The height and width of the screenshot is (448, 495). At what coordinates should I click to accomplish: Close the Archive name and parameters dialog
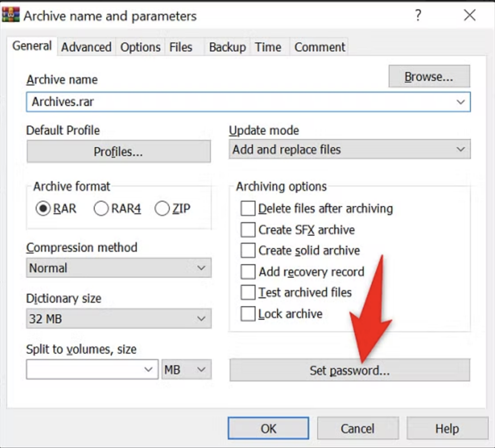pos(470,15)
